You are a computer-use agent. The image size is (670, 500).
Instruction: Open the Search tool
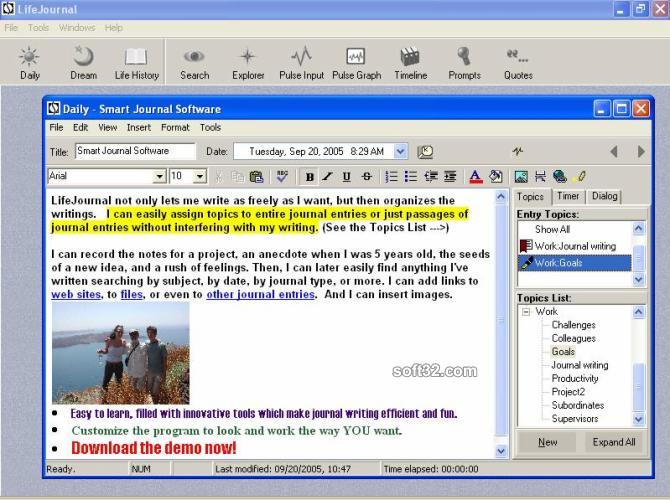[194, 63]
